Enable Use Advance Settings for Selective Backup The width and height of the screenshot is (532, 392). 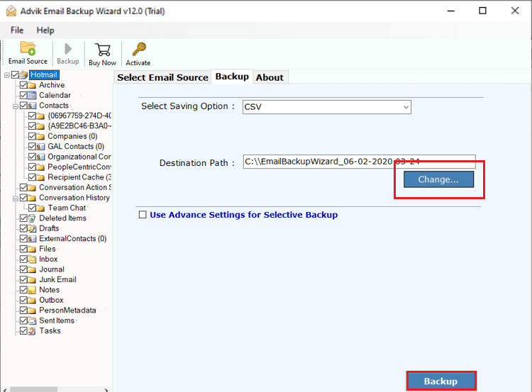[x=143, y=215]
